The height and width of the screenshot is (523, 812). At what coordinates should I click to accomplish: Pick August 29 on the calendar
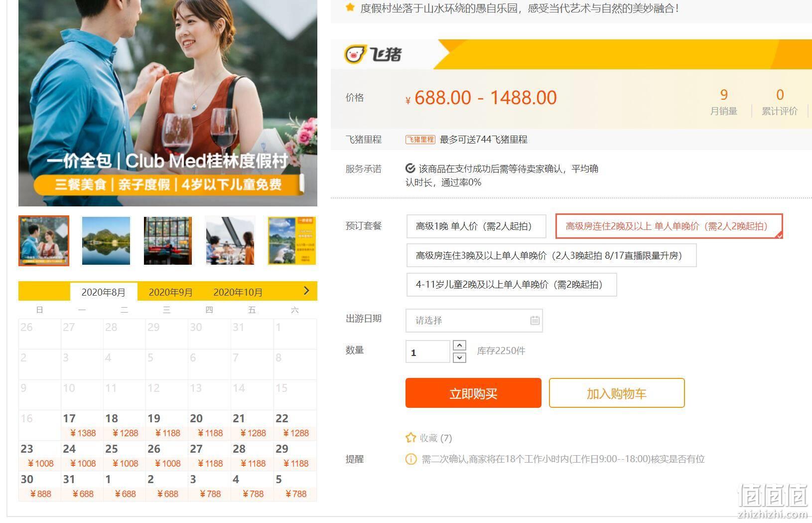coord(295,456)
